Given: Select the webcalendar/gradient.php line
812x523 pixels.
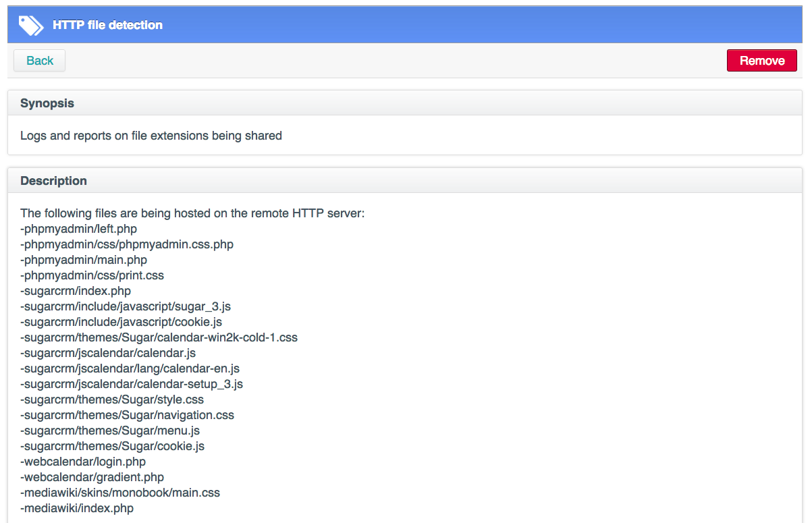Looking at the screenshot, I should click(92, 477).
